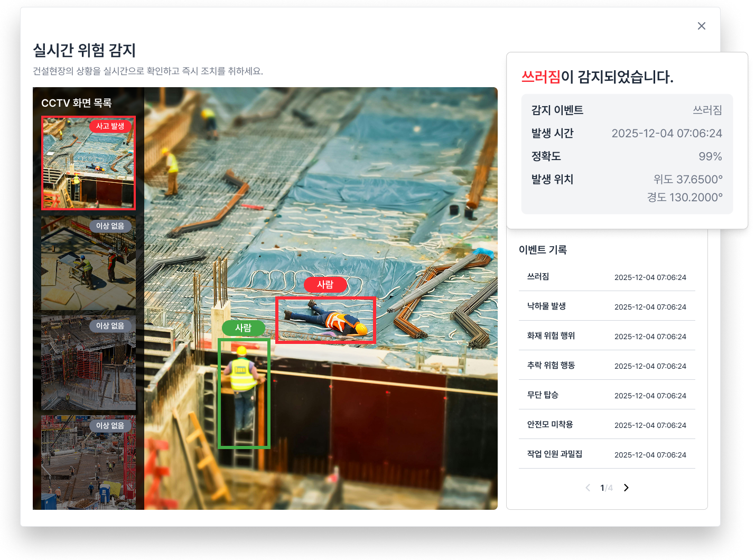Go to previous event log page

coord(588,488)
